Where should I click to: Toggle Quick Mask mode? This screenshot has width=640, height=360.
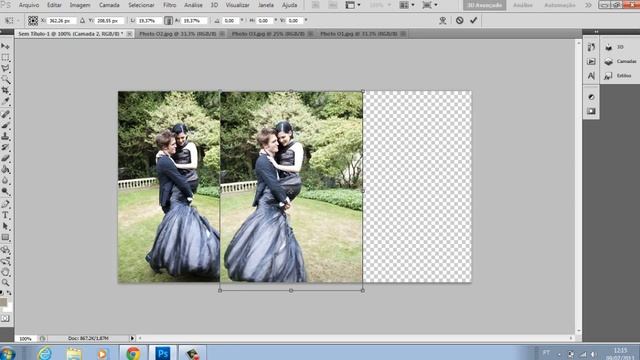coord(5,318)
